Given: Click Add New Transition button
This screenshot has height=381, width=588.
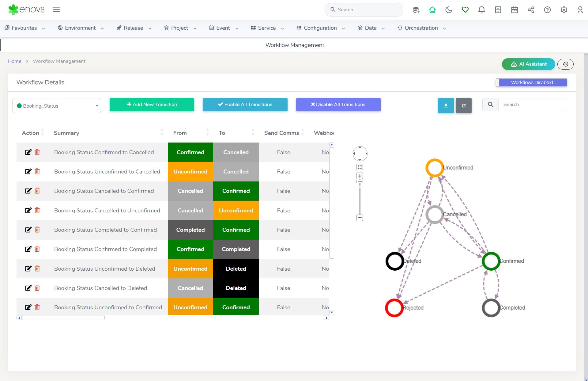Looking at the screenshot, I should pos(152,105).
